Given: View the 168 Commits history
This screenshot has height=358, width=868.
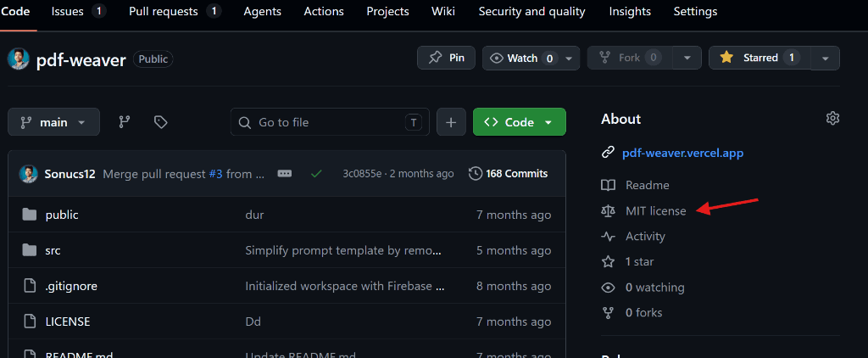Looking at the screenshot, I should tap(509, 173).
